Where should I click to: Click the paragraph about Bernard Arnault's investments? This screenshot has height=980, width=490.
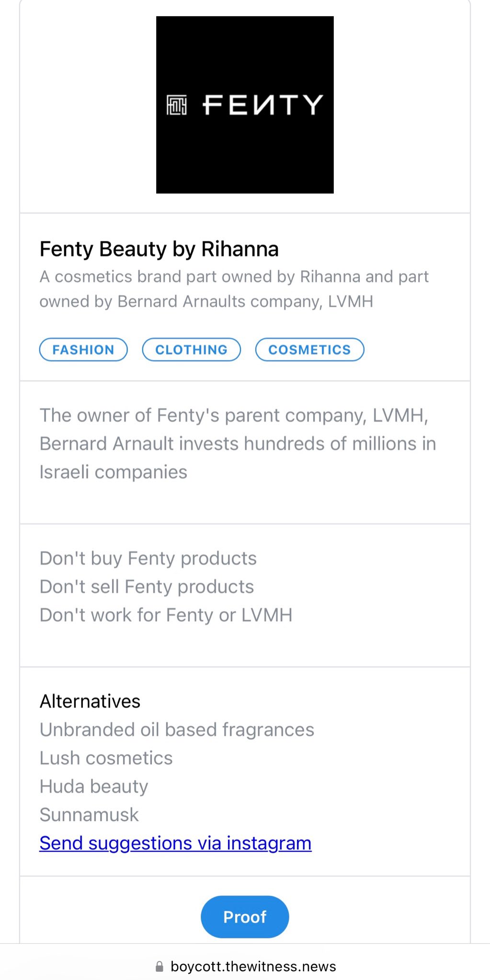click(x=238, y=444)
